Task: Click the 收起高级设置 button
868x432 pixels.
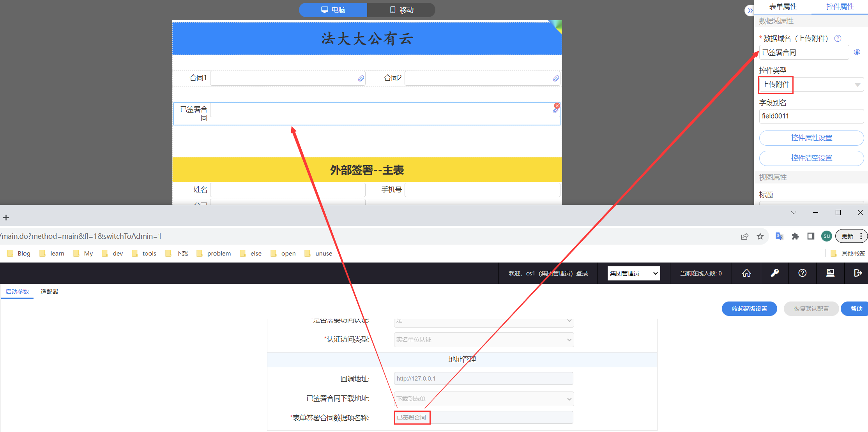Action: [x=749, y=309]
